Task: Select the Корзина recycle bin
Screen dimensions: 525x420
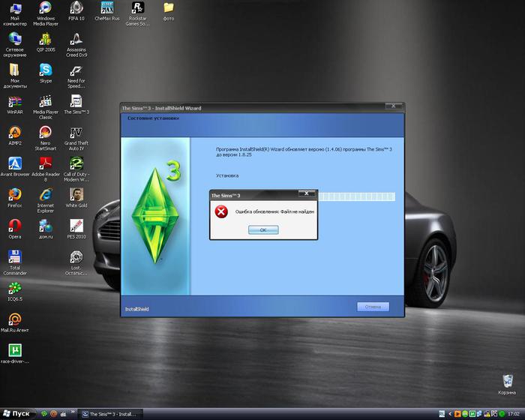Action: click(507, 385)
